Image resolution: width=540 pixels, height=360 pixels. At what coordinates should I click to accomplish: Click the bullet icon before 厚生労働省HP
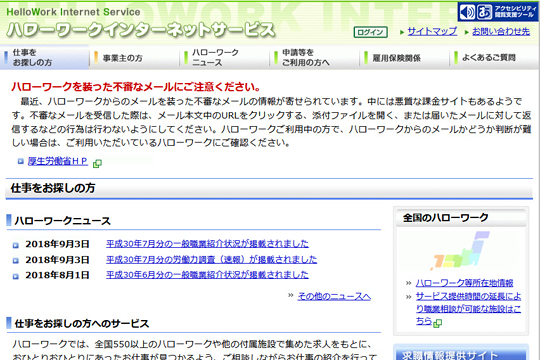point(21,161)
